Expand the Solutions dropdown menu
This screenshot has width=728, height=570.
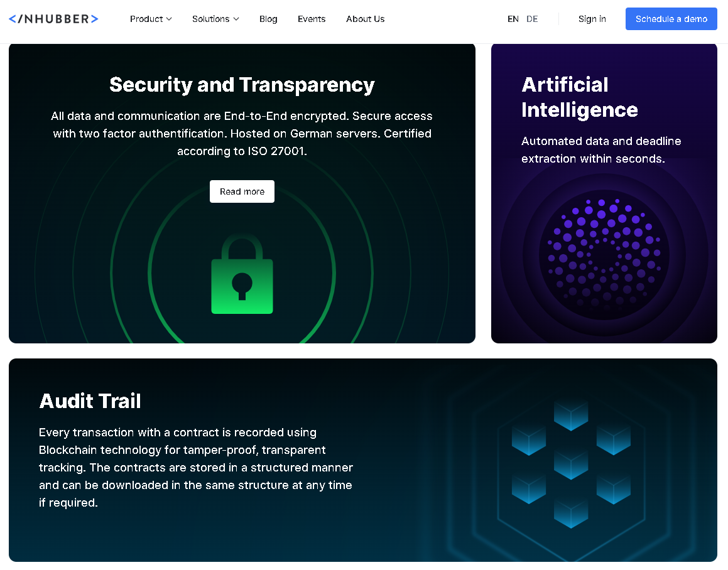click(x=215, y=19)
